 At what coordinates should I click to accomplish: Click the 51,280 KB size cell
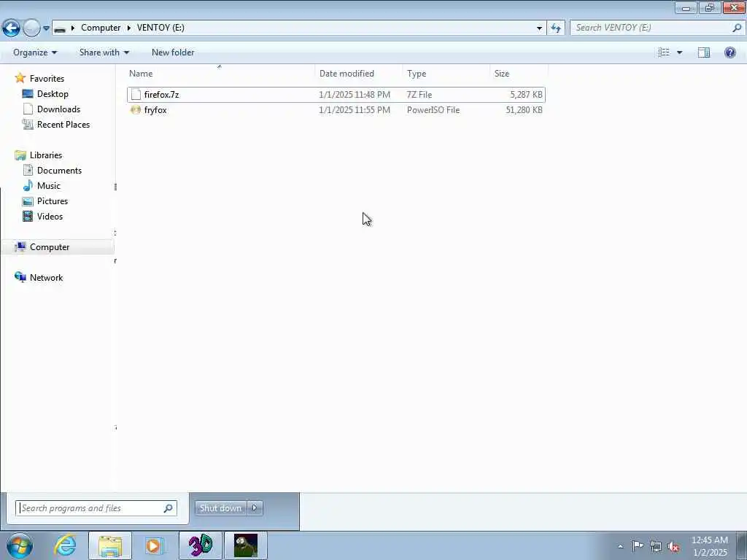pos(524,110)
